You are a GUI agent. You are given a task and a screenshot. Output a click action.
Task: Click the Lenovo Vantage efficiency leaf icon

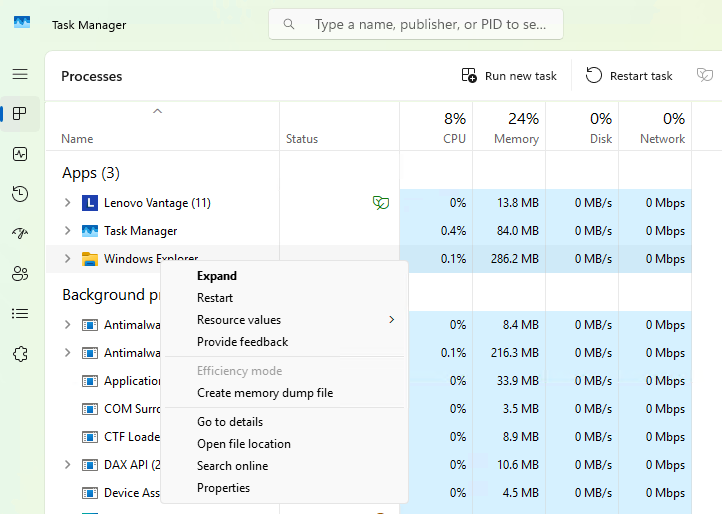(x=381, y=203)
